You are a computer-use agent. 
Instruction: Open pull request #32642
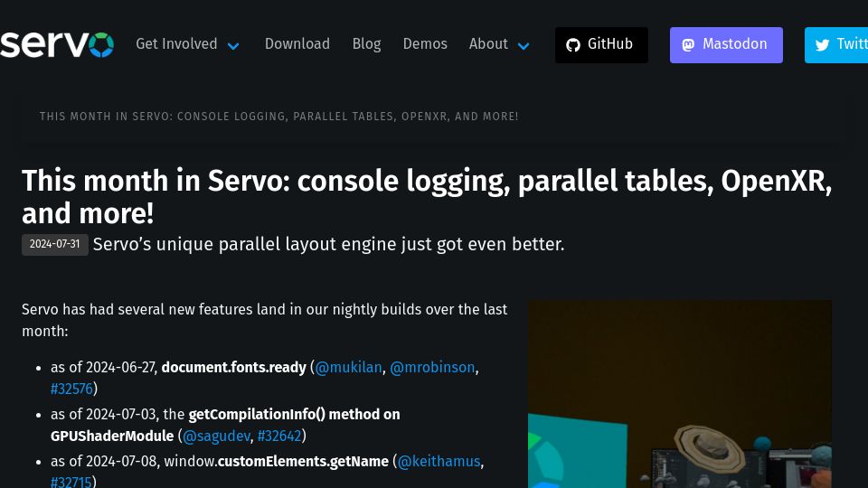[x=279, y=436]
